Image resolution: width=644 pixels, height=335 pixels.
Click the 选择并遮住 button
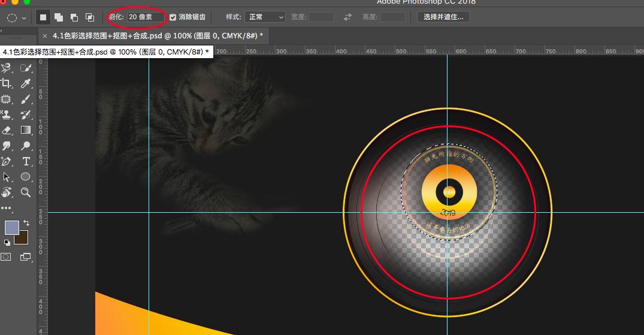coord(443,17)
